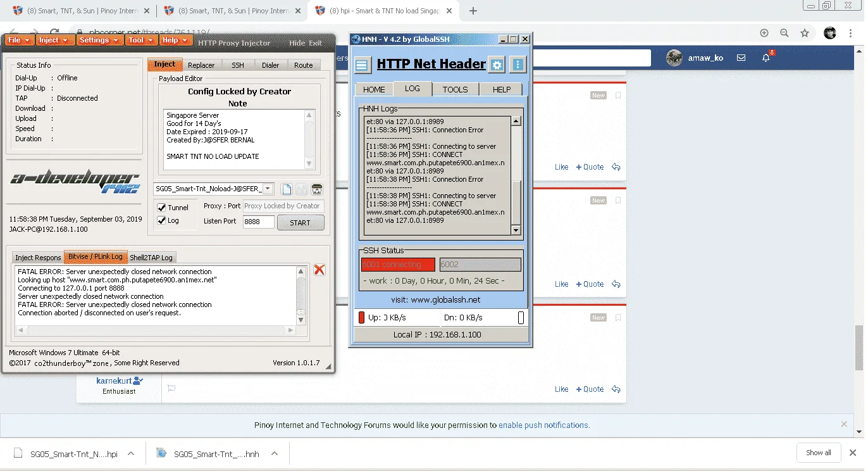This screenshot has width=868, height=471.
Task: Dismiss the push notification banner
Action: (x=844, y=424)
